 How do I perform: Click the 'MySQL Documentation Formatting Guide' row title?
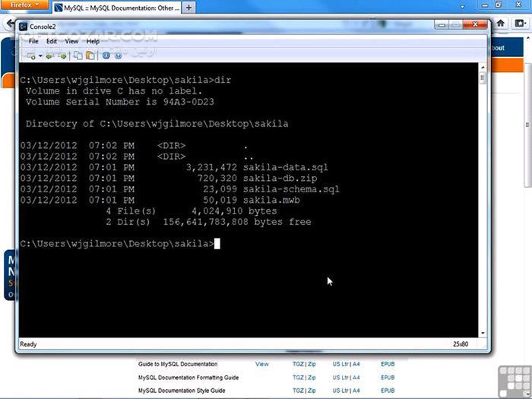[x=188, y=378]
